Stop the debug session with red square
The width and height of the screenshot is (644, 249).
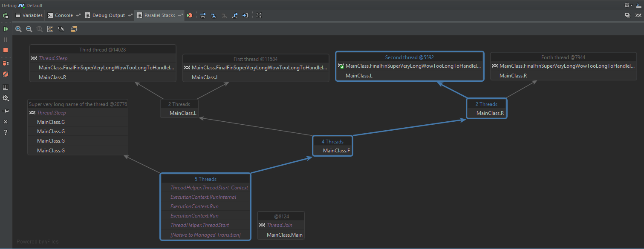pos(6,50)
